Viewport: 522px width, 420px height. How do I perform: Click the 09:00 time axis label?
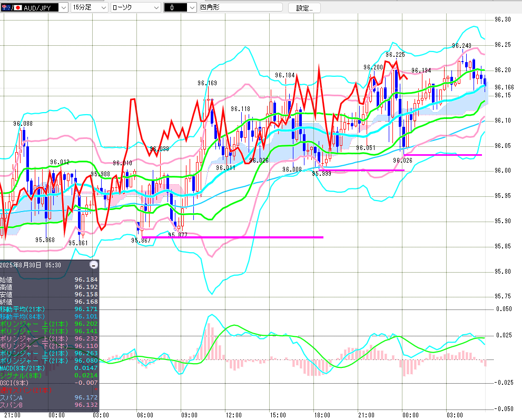190,415
